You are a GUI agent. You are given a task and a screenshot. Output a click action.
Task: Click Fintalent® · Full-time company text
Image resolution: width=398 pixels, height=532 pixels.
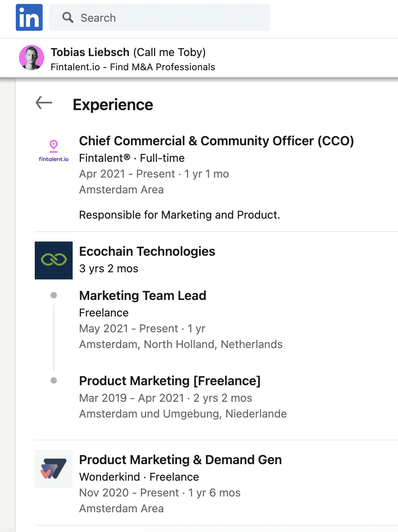[132, 158]
